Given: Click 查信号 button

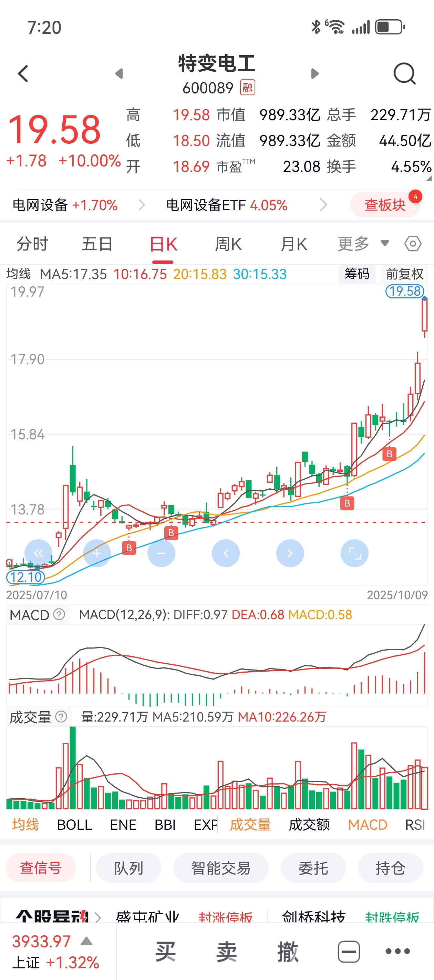Looking at the screenshot, I should point(41,868).
